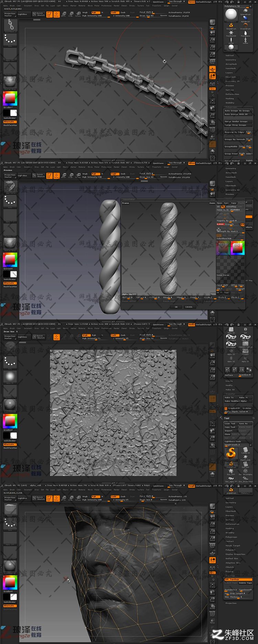Expand Morph Target section in face window
The image size is (258, 644).
[233, 546]
